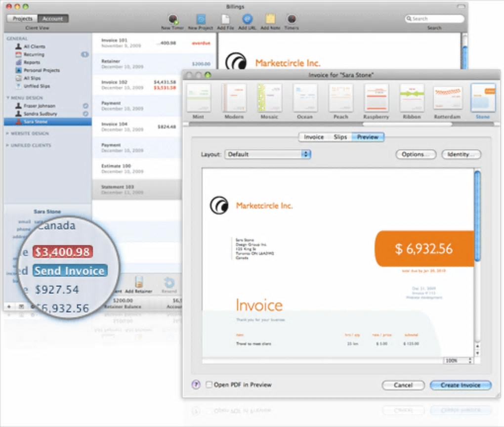Enable Open PDF in Preview checkbox
The height and width of the screenshot is (427, 504).
(x=209, y=384)
